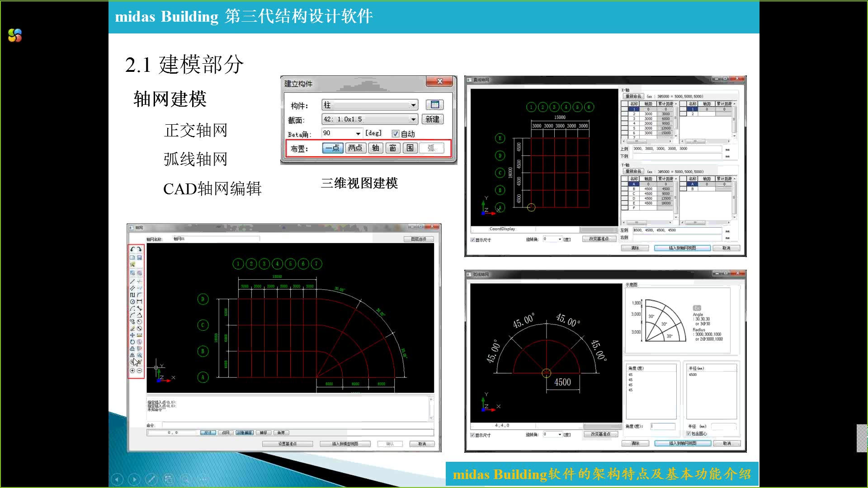Screen dimensions: 868x488
Task: Click 角度(度) input field in 弧线轴网 window
Action: click(663, 426)
